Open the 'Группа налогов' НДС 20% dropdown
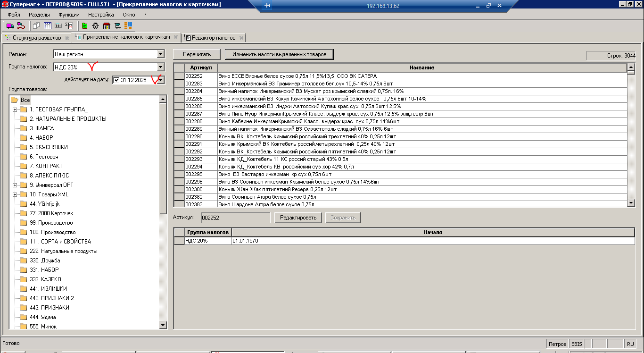 point(160,67)
